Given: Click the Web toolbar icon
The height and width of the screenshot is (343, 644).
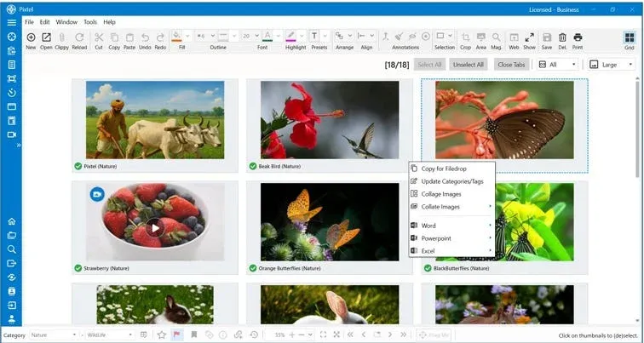Looking at the screenshot, I should pos(514,37).
